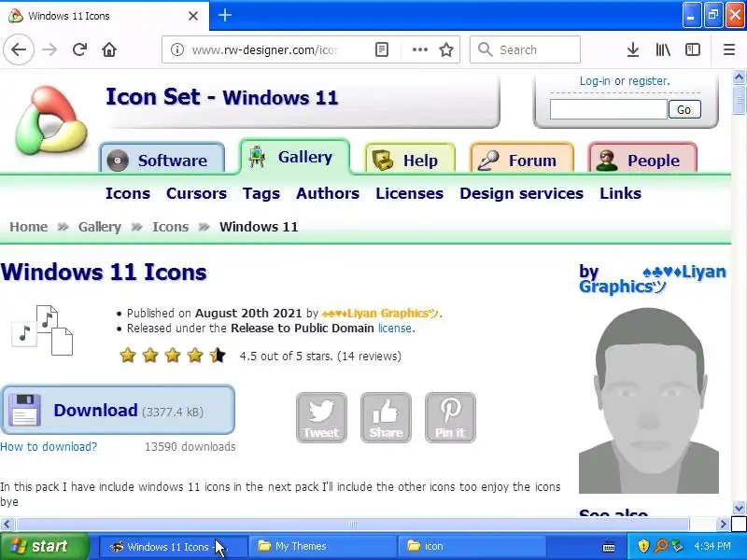Click the 13590 downloads text
This screenshot has width=747, height=560.
[x=190, y=447]
